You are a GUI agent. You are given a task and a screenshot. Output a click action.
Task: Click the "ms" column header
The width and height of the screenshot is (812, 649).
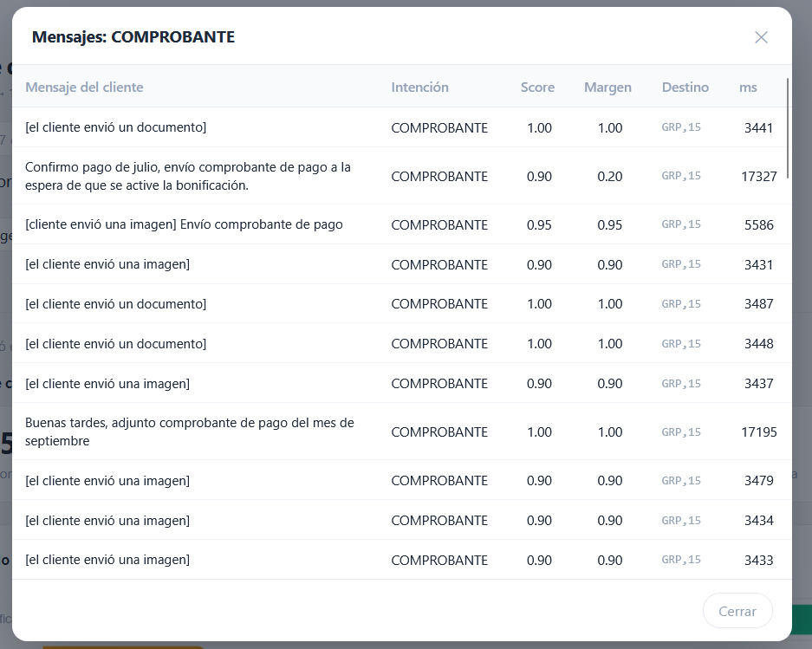[x=748, y=87]
